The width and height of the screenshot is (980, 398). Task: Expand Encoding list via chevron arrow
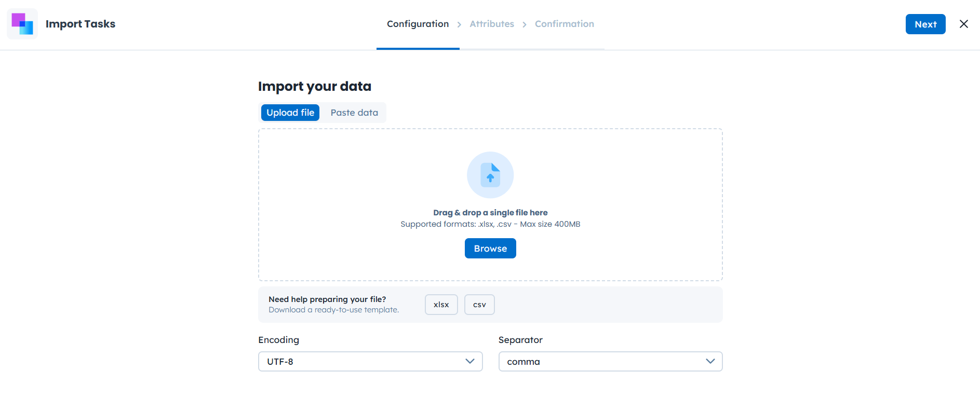[470, 361]
